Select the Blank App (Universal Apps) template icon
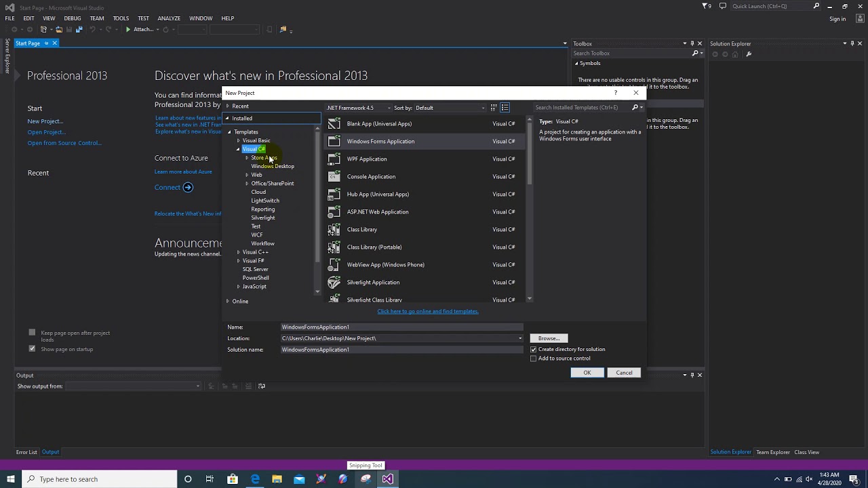This screenshot has width=868, height=488. click(334, 123)
